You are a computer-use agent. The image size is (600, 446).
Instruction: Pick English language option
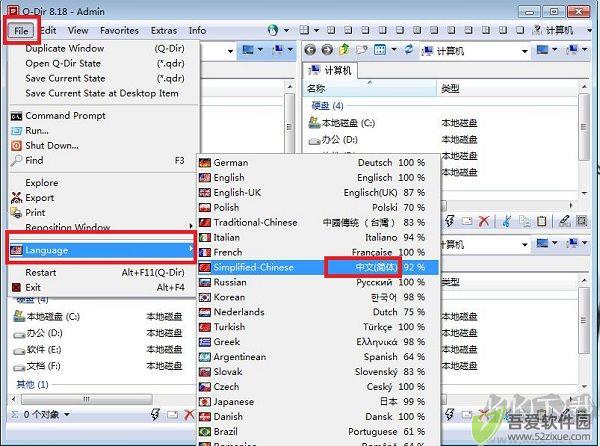(x=318, y=177)
